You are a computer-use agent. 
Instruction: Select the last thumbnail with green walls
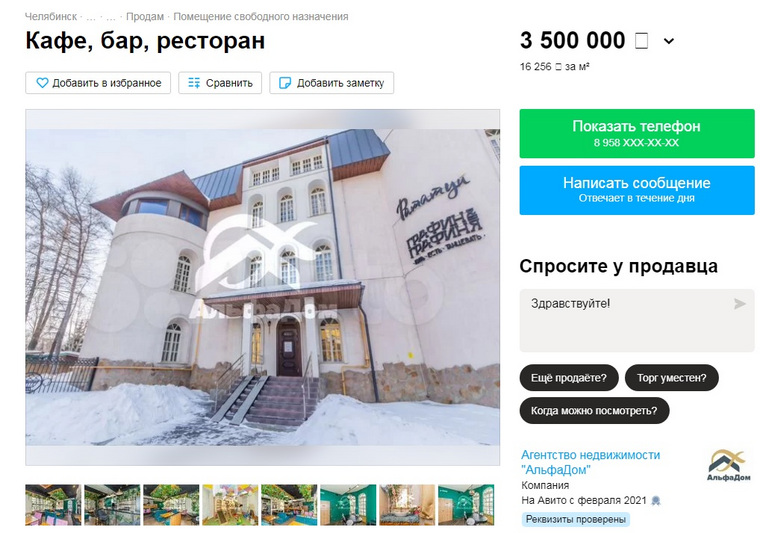[x=466, y=504]
